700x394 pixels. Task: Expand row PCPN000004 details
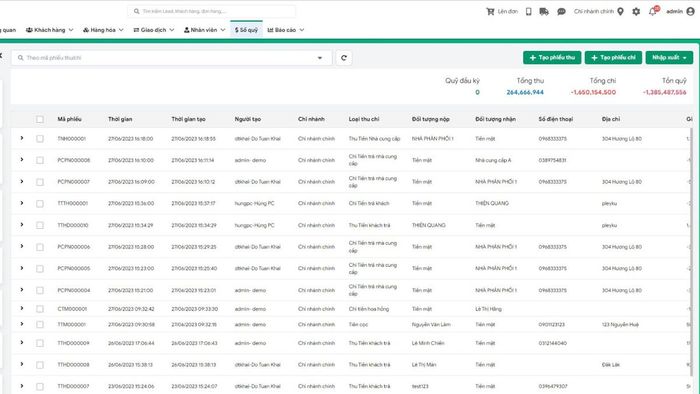(21, 290)
